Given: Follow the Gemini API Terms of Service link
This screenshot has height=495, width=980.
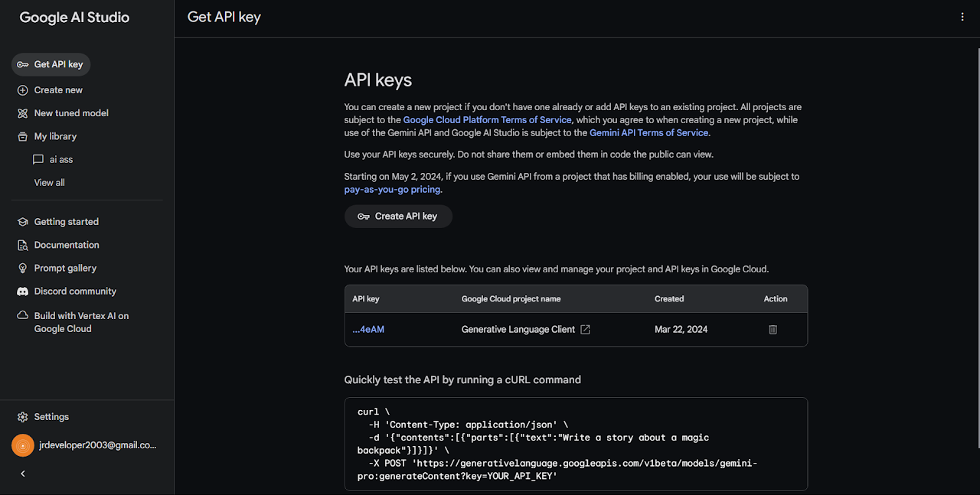Looking at the screenshot, I should [x=648, y=133].
